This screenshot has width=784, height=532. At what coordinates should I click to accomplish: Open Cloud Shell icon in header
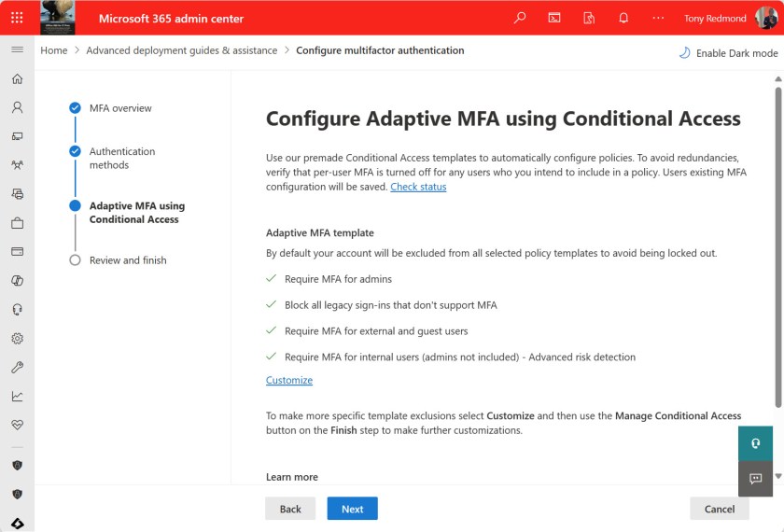click(x=554, y=18)
